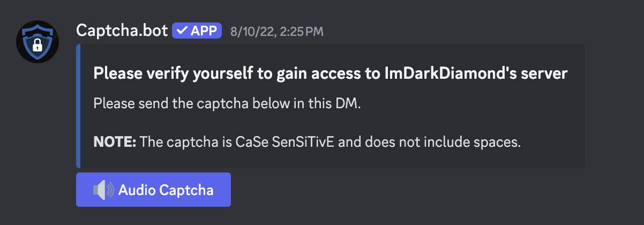Click the embed title about verifying yourself
The width and height of the screenshot is (644, 225).
coord(330,73)
